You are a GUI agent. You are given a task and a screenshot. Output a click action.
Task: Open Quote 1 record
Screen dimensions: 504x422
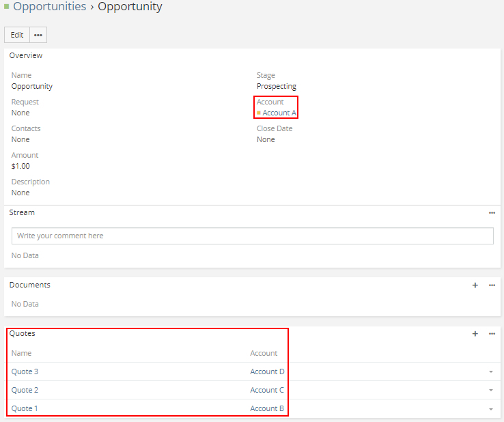point(25,408)
